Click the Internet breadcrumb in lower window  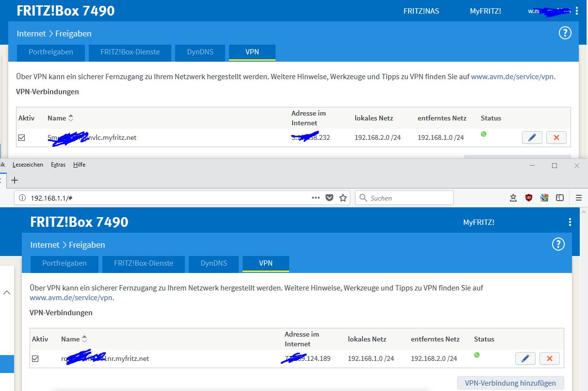point(45,245)
